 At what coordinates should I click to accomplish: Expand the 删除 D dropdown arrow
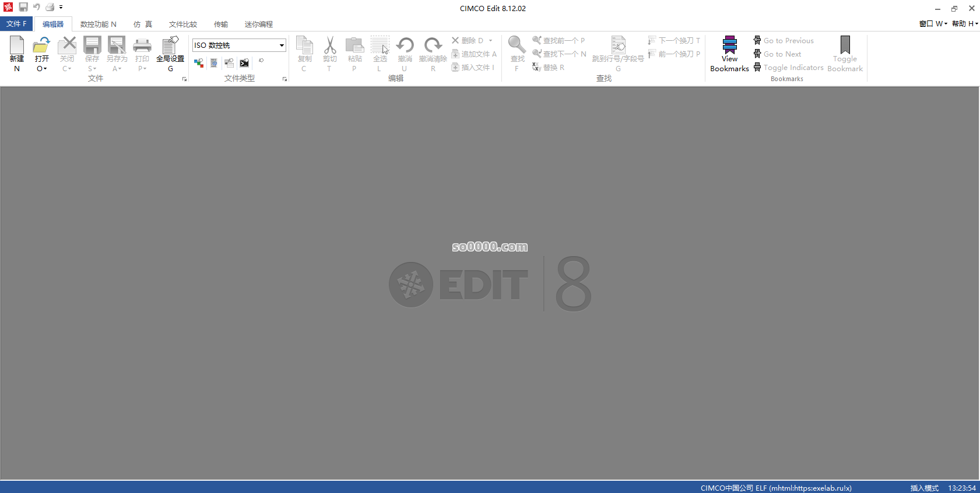coord(490,40)
